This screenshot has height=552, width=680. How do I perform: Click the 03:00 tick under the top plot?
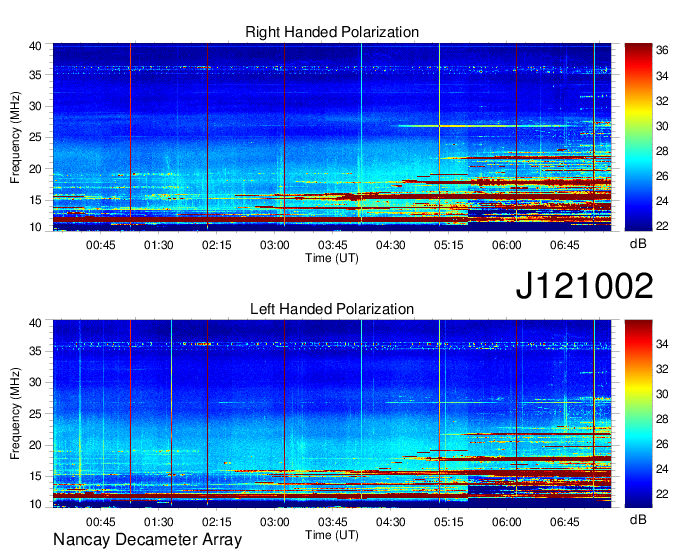pyautogui.click(x=275, y=245)
